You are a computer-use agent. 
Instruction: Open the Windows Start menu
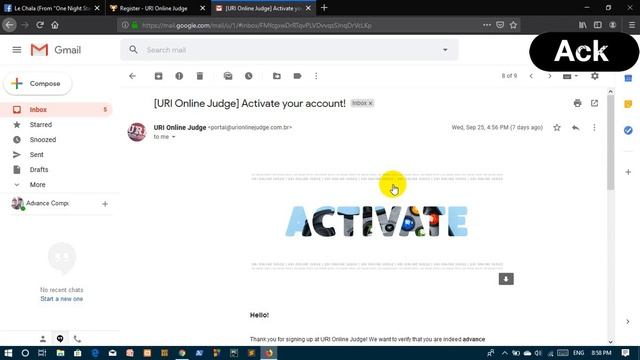coord(8,353)
